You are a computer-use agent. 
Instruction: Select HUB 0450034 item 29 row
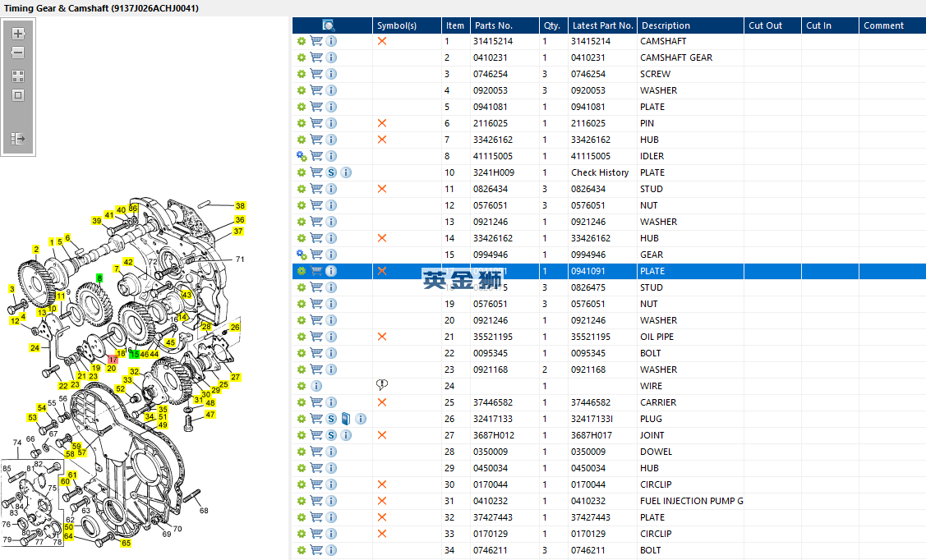coord(609,468)
